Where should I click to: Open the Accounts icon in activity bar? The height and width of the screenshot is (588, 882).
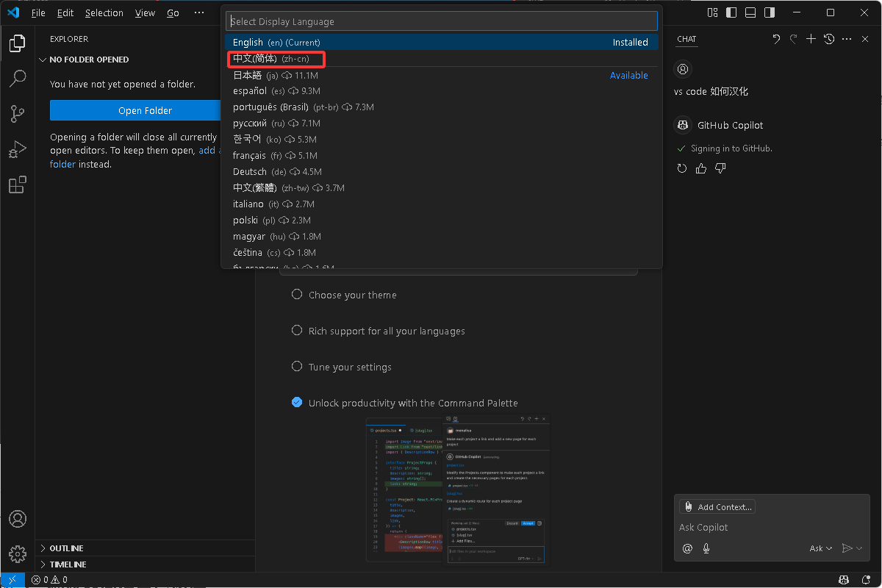(18, 519)
